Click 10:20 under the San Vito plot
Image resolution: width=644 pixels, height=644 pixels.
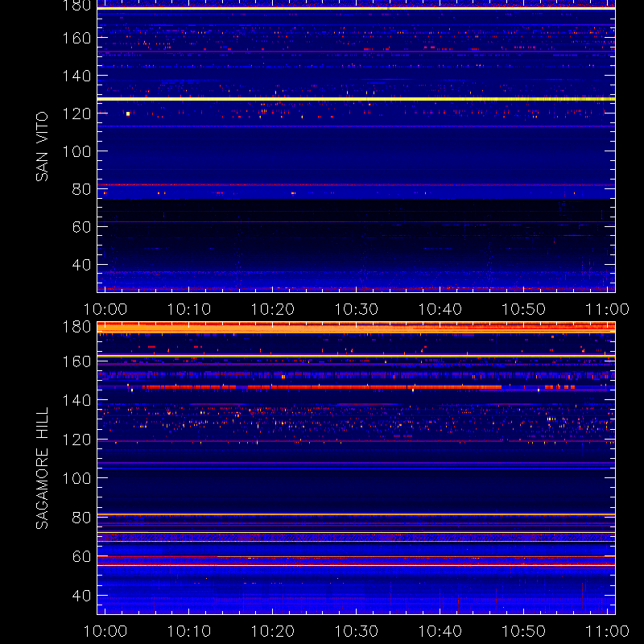tap(272, 309)
